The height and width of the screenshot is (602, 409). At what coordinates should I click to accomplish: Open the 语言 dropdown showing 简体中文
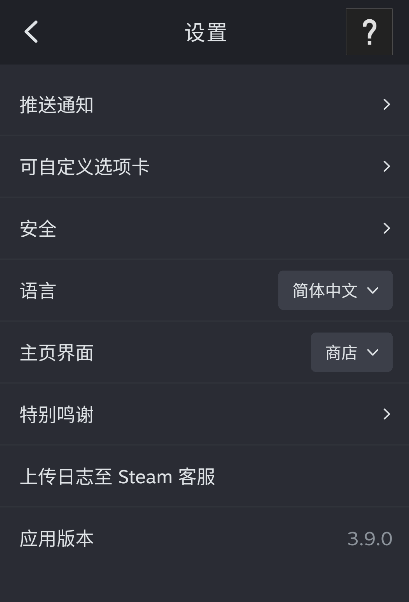[x=335, y=290]
